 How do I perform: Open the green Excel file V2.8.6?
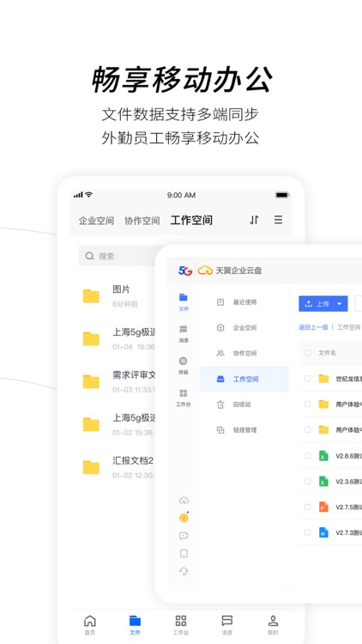(324, 455)
